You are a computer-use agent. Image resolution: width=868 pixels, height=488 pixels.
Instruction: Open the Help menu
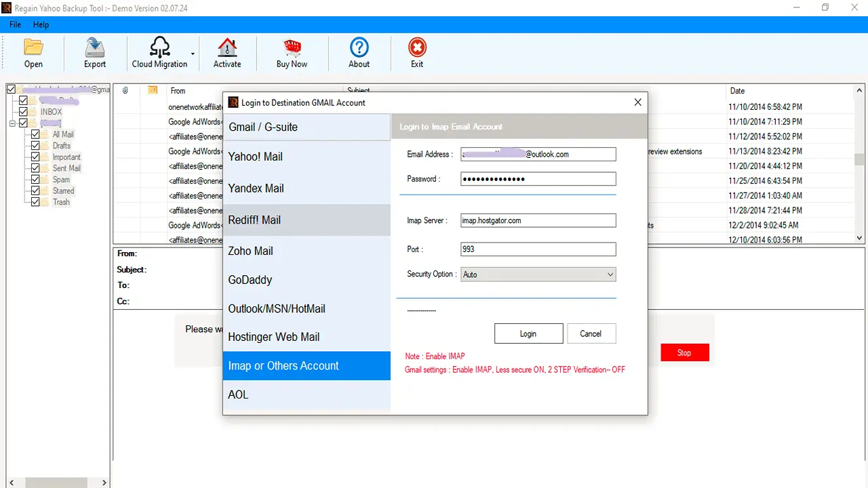(x=41, y=24)
